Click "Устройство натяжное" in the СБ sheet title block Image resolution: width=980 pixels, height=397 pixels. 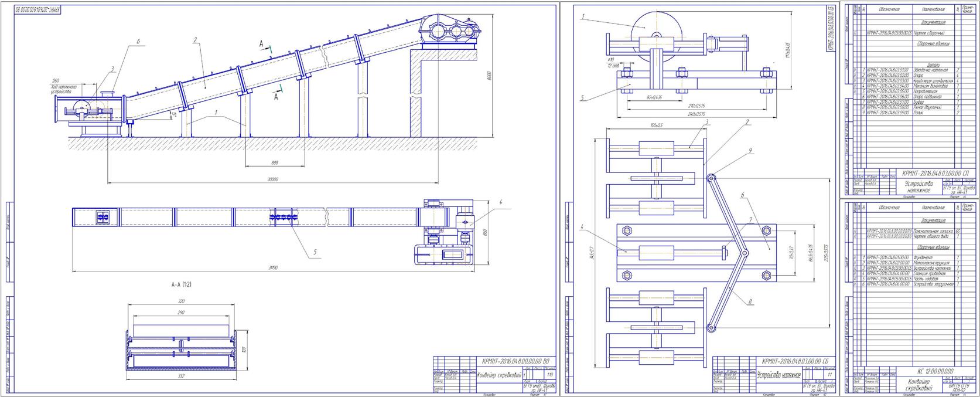pos(778,375)
